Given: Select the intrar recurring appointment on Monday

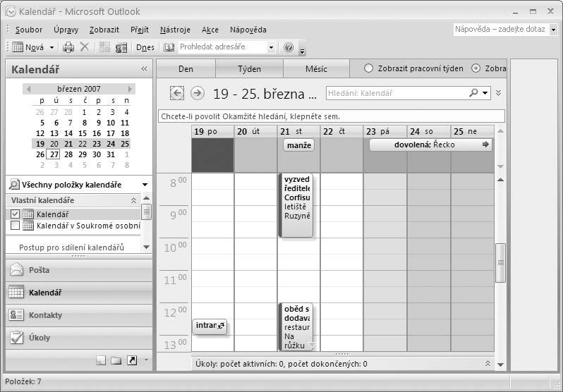Looking at the screenshot, I should click(210, 326).
